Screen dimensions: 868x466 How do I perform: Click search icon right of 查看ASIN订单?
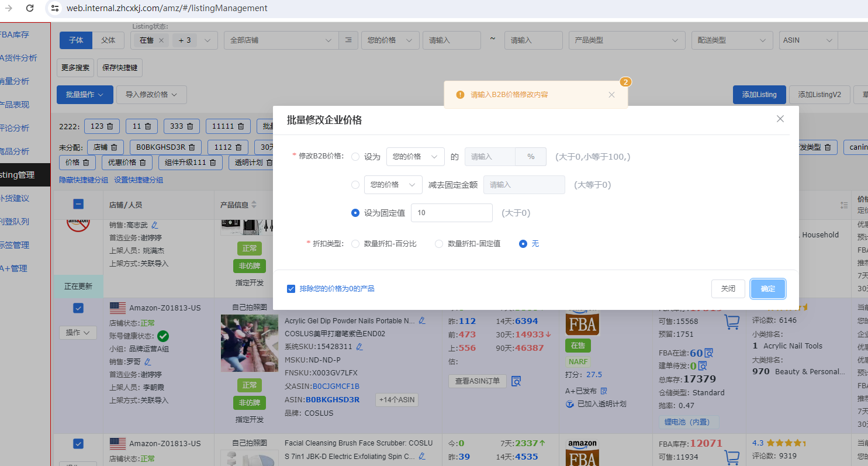pos(516,381)
